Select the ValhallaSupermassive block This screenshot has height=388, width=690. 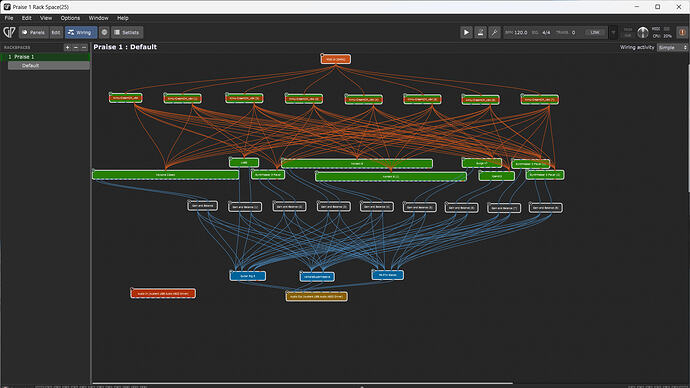click(x=317, y=276)
